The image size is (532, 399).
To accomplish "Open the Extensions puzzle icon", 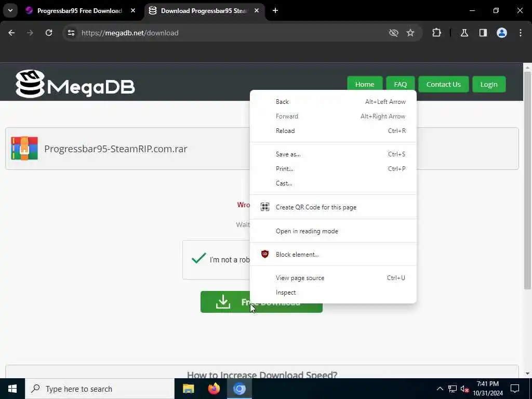I will 436,33.
